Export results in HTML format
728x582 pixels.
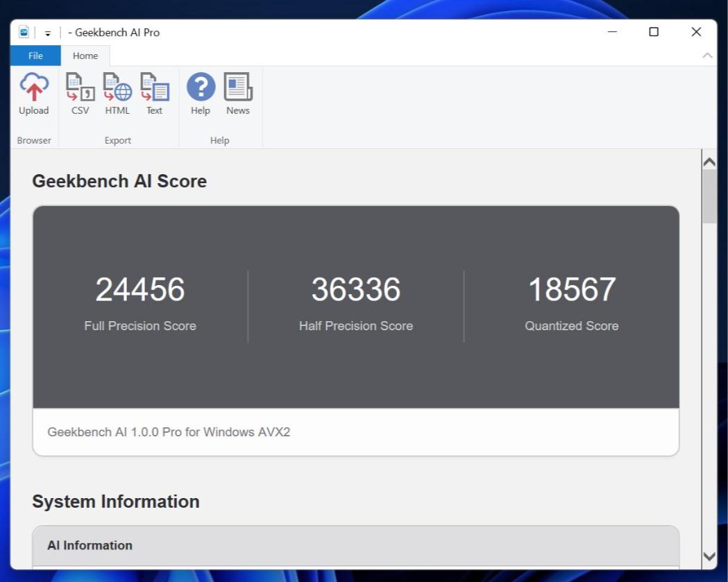(117, 92)
